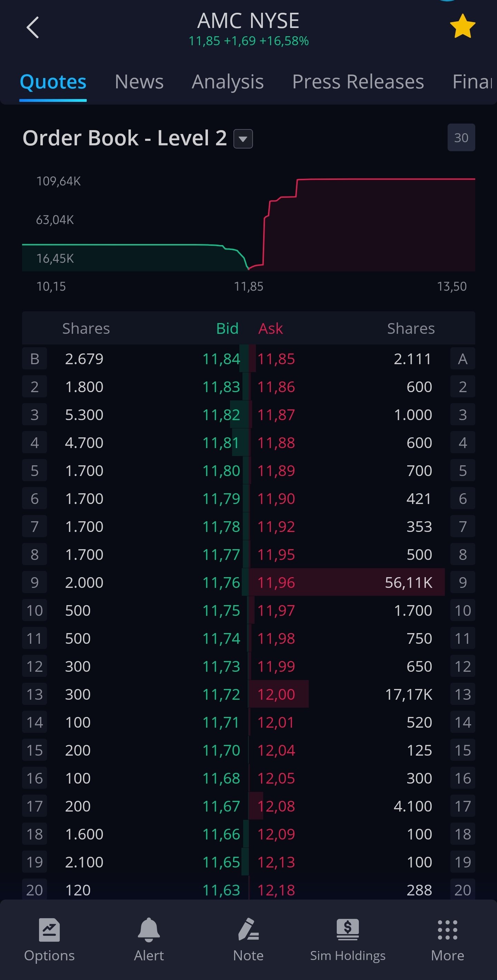Select ask shares 353
This screenshot has width=497, height=980.
[419, 526]
